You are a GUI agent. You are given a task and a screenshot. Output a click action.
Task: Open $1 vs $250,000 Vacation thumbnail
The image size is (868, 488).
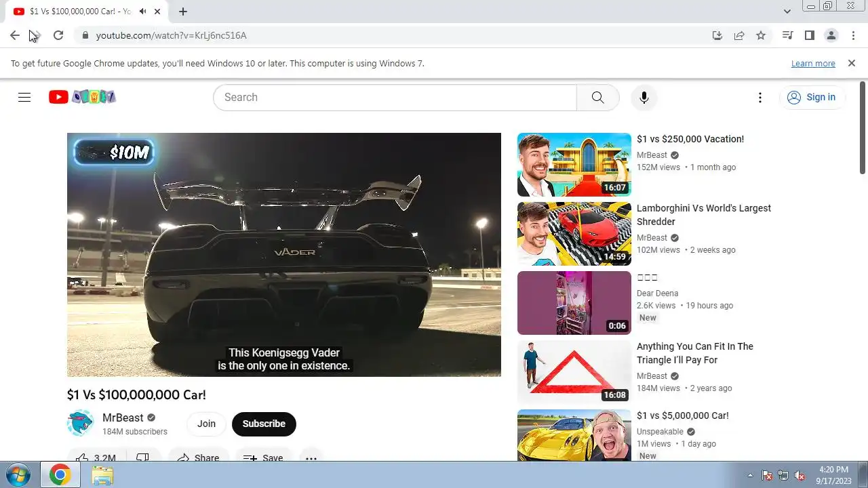pos(574,165)
